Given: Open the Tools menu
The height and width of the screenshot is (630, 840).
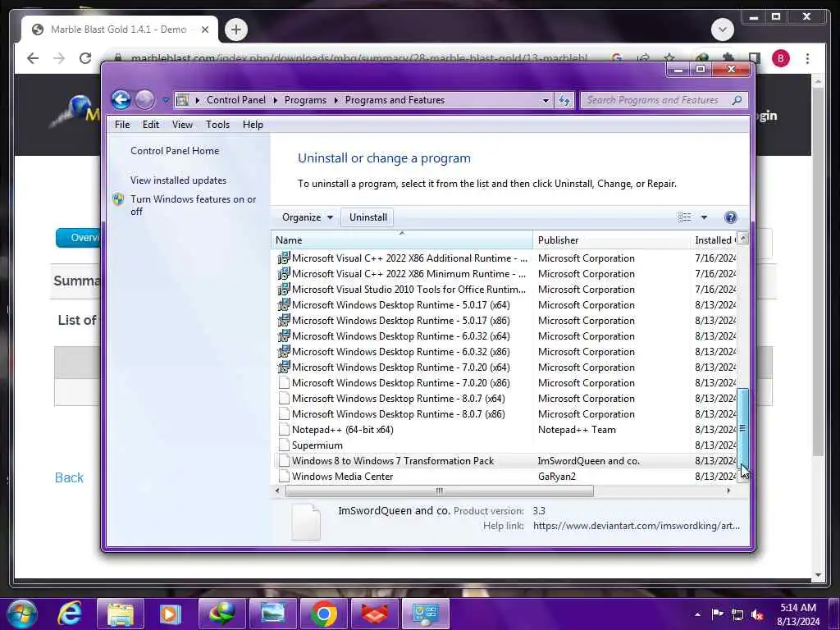Looking at the screenshot, I should tap(217, 125).
